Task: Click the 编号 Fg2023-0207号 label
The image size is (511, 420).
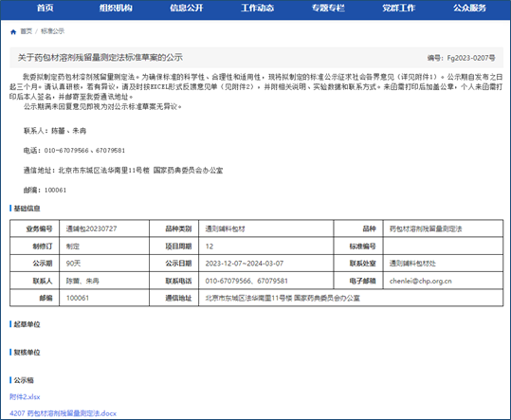Action: 461,58
